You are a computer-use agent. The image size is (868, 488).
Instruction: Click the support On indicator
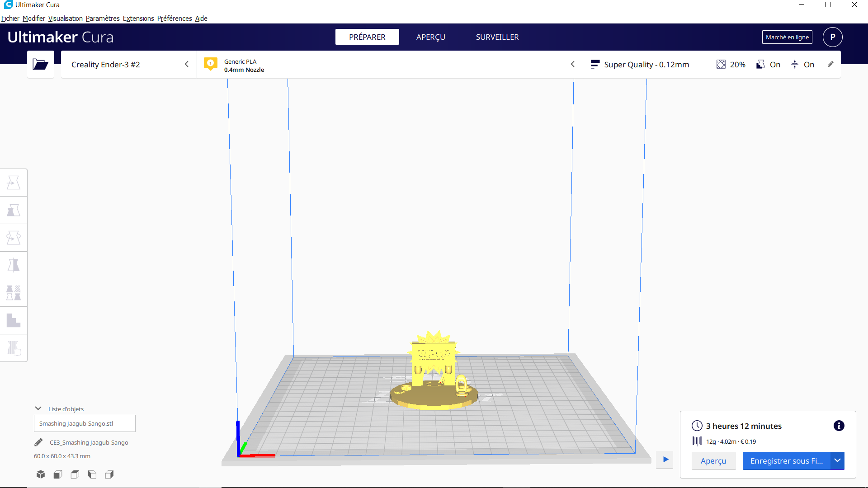coord(769,65)
